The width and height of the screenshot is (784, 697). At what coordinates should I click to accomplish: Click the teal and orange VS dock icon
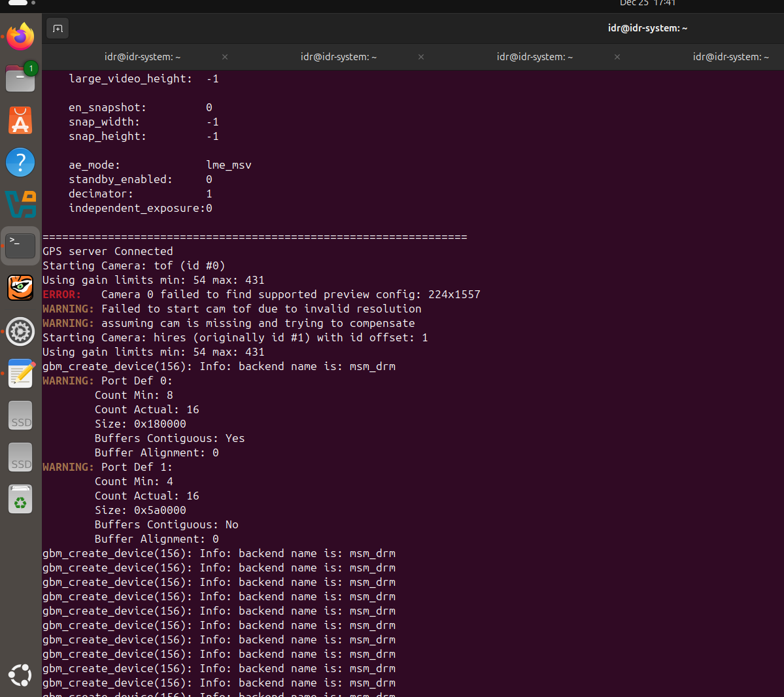pos(20,204)
